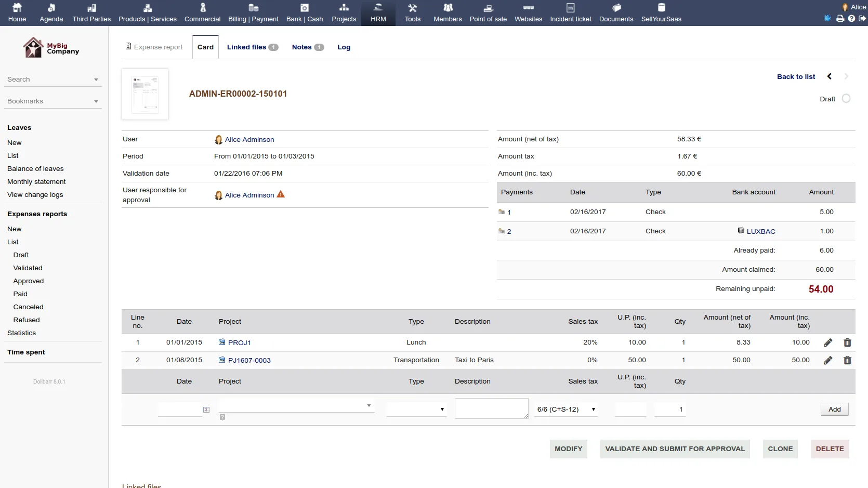Open the Members menu
Screen dimensions: 868x488
tap(448, 13)
